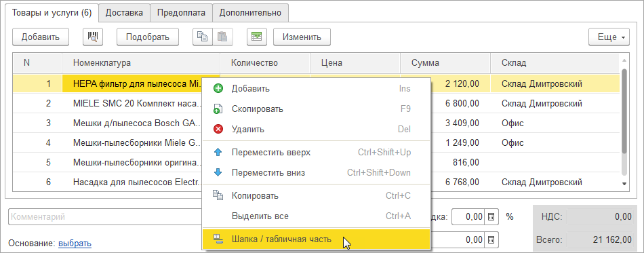Follow the выбрать link next to Основание
The height and width of the screenshot is (253, 644).
75,244
